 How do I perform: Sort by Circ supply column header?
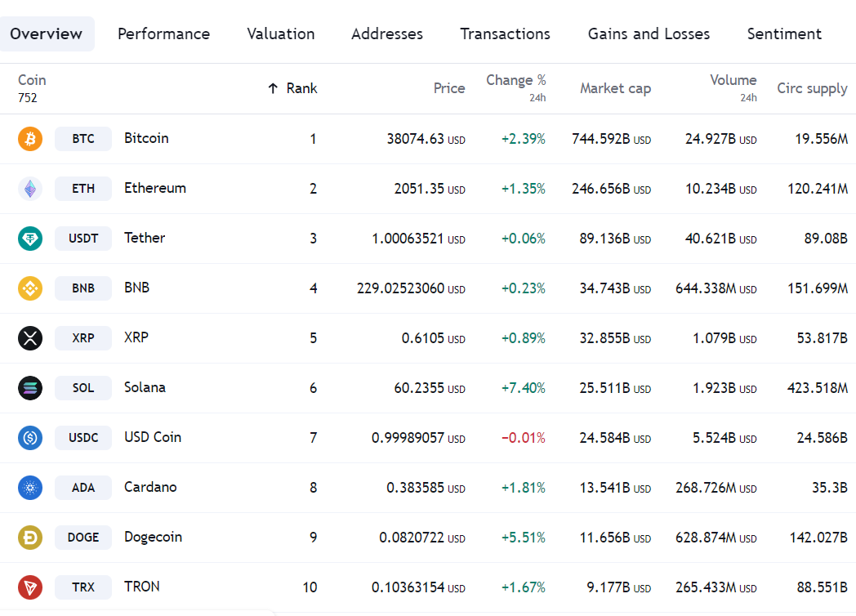(x=813, y=88)
